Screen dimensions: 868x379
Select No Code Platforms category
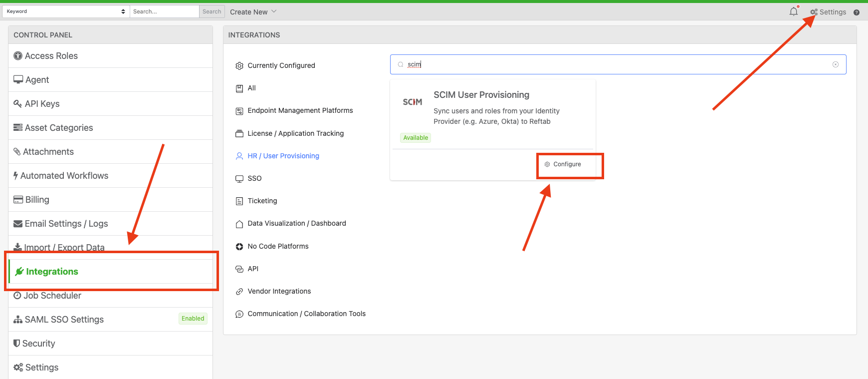(x=278, y=246)
